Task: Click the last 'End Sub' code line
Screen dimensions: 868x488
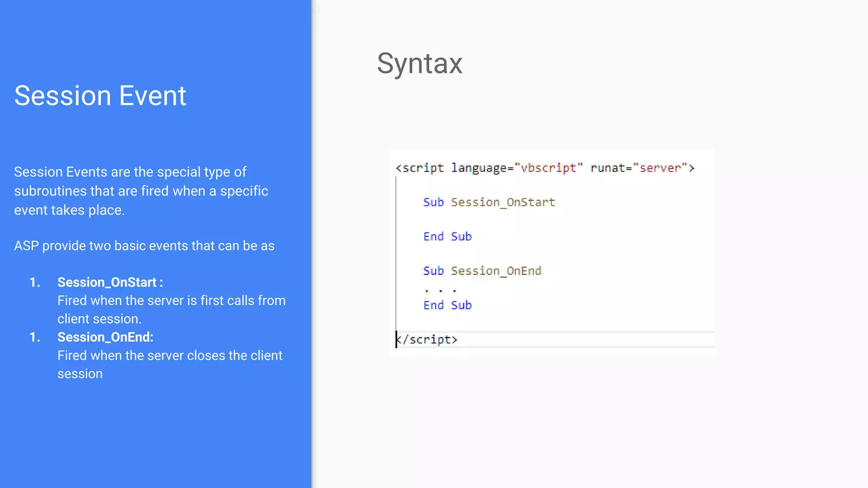Action: pyautogui.click(x=447, y=305)
